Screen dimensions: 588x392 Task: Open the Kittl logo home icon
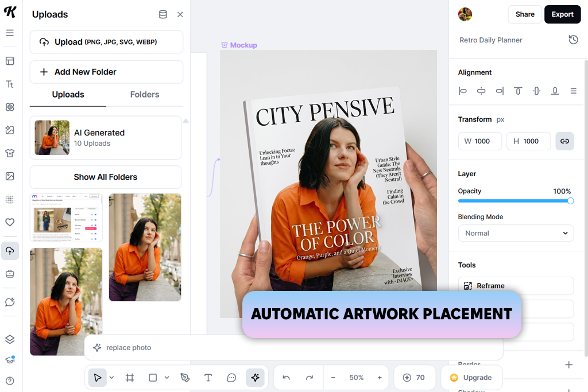point(10,11)
